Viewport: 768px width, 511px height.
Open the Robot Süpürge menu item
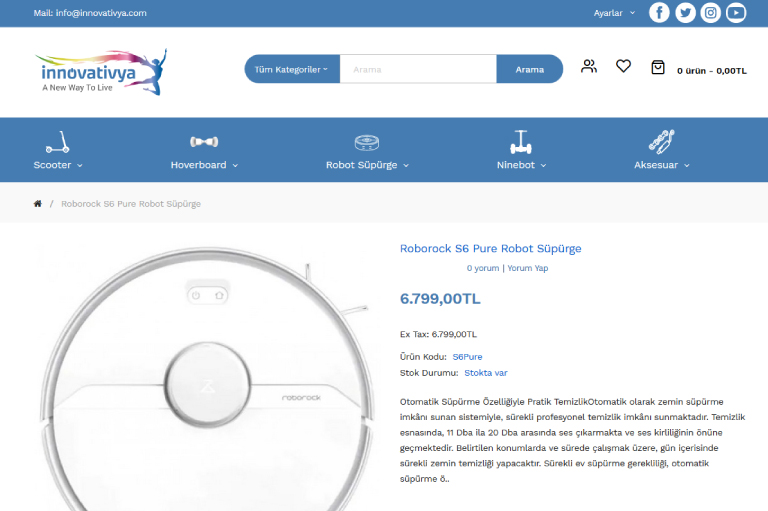click(x=367, y=151)
